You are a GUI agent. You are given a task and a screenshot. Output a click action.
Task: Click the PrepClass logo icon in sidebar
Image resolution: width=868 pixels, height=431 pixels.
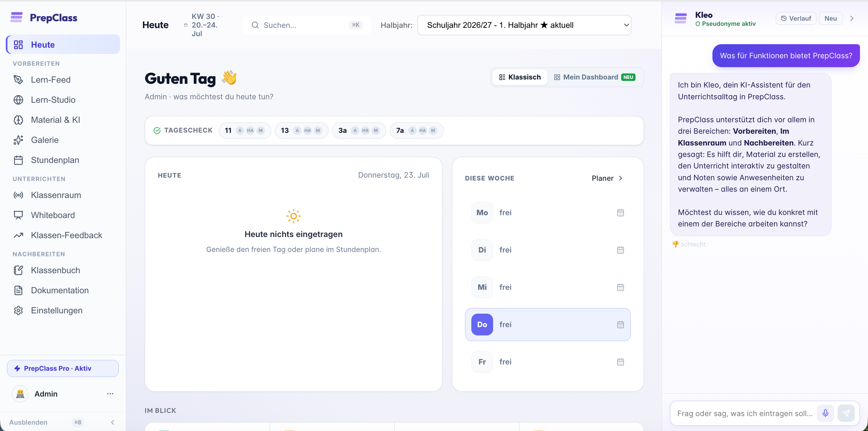click(x=17, y=17)
